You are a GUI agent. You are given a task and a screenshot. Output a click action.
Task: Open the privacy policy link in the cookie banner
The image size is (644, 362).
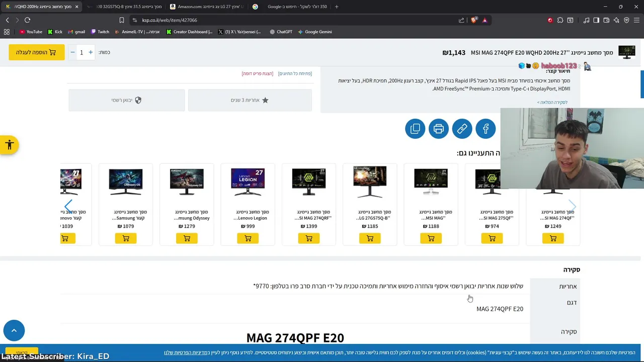coord(186,352)
